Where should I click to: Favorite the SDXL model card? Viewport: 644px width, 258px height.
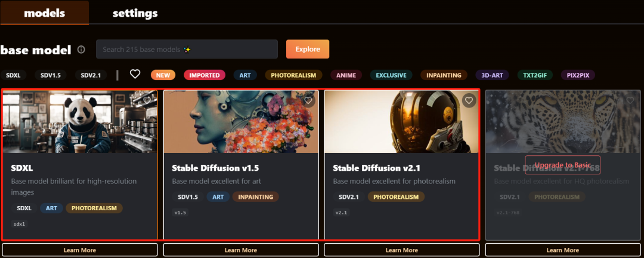(147, 100)
